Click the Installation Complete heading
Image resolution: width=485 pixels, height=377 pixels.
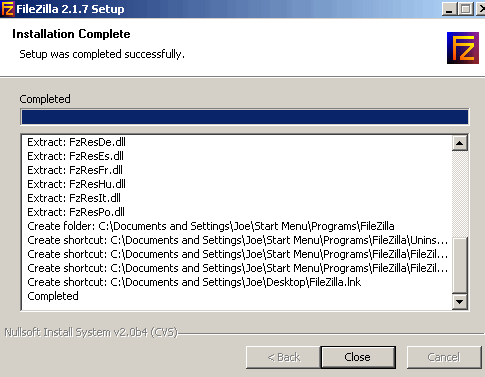tap(71, 34)
